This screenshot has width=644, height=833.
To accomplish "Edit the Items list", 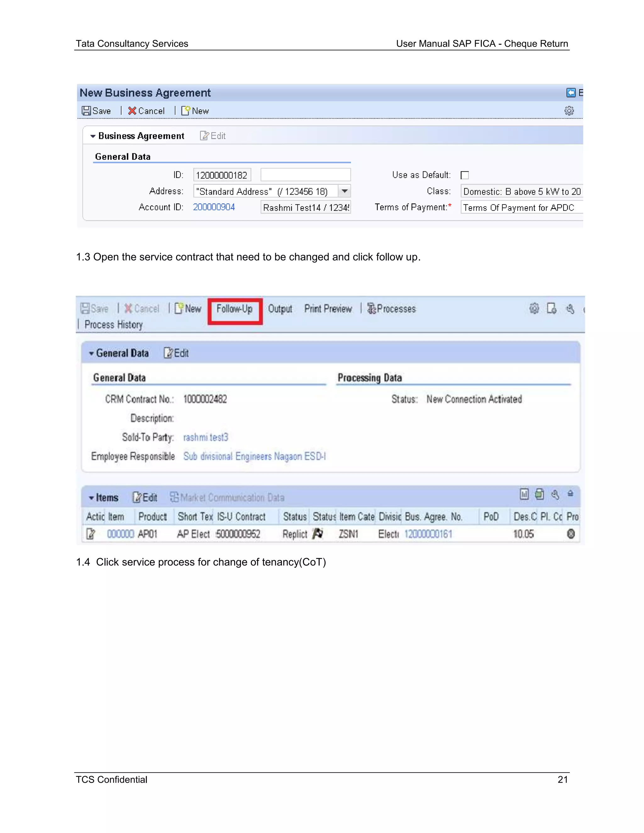I will click(x=145, y=497).
